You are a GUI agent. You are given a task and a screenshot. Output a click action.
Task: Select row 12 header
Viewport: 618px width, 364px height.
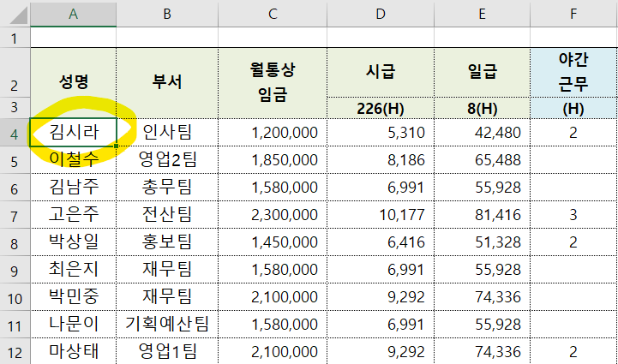tap(15, 352)
